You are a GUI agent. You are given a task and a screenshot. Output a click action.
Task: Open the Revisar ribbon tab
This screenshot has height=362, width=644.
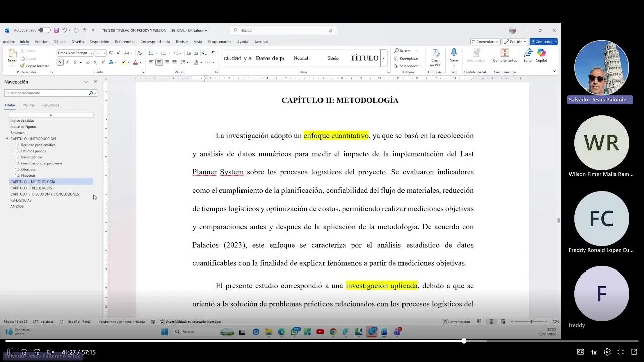pos(182,42)
